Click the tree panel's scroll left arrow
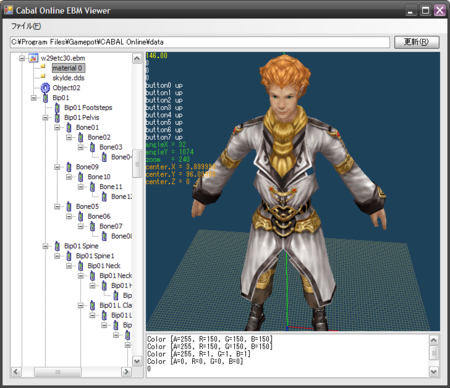450x388 pixels. tap(16, 372)
